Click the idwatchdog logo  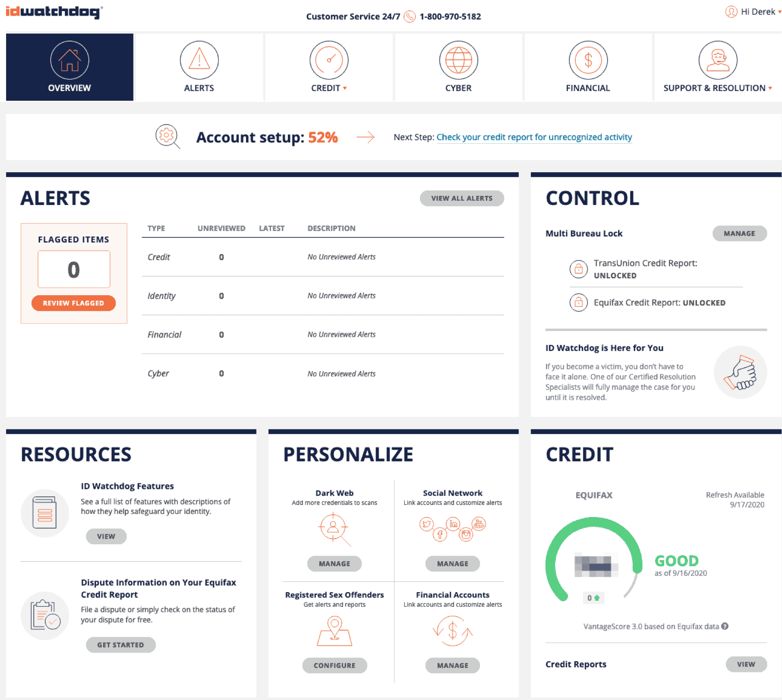click(x=54, y=12)
